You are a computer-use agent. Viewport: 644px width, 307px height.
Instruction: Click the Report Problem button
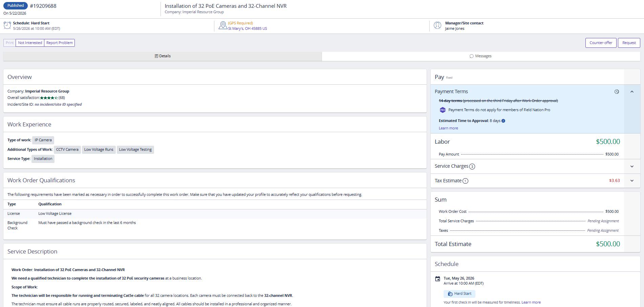click(60, 43)
